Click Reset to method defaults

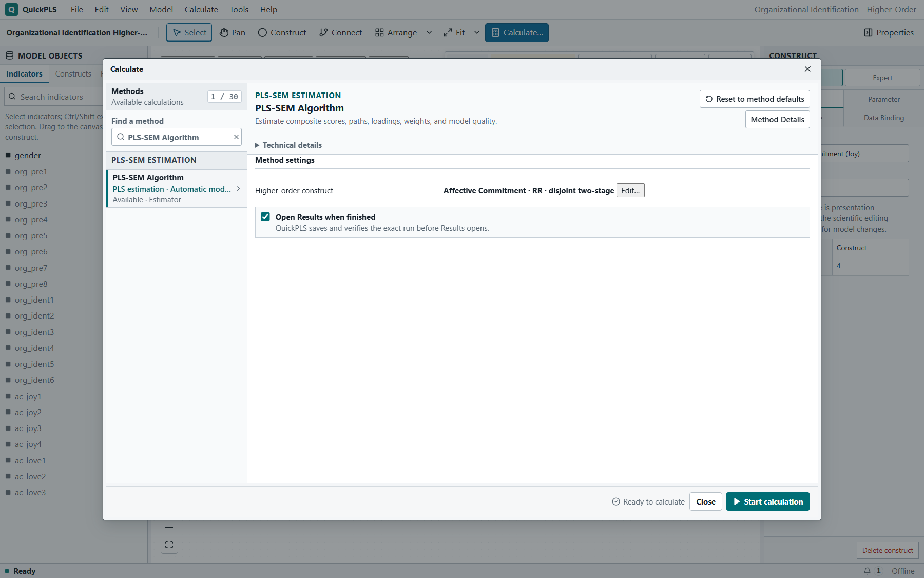pos(755,99)
